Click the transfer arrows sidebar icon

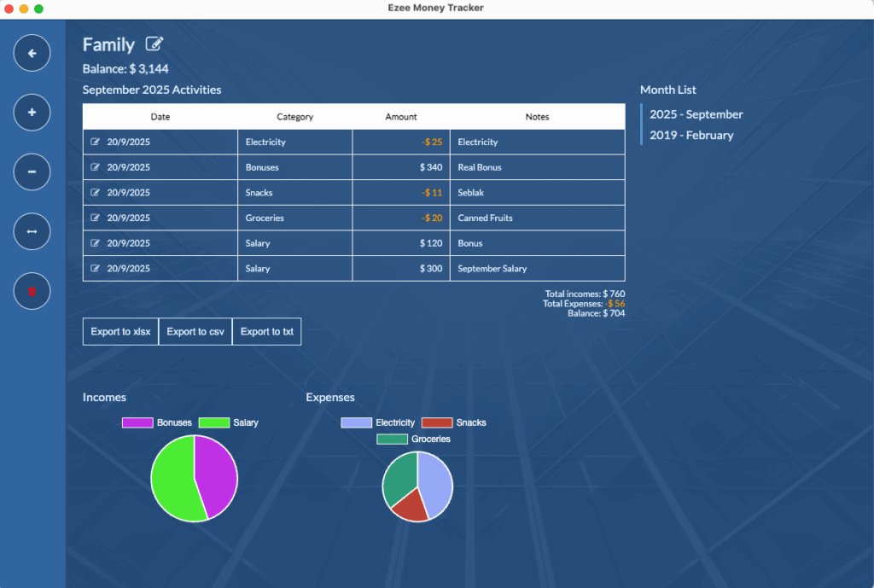pos(32,231)
